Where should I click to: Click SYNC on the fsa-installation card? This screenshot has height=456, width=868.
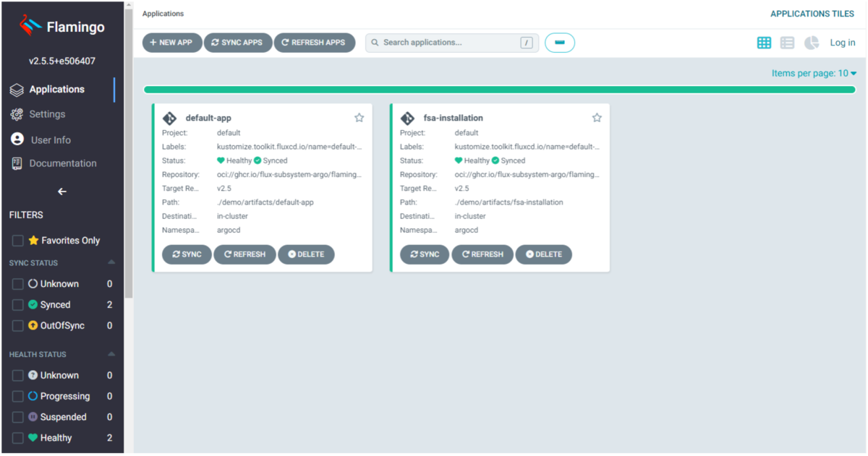tap(425, 254)
